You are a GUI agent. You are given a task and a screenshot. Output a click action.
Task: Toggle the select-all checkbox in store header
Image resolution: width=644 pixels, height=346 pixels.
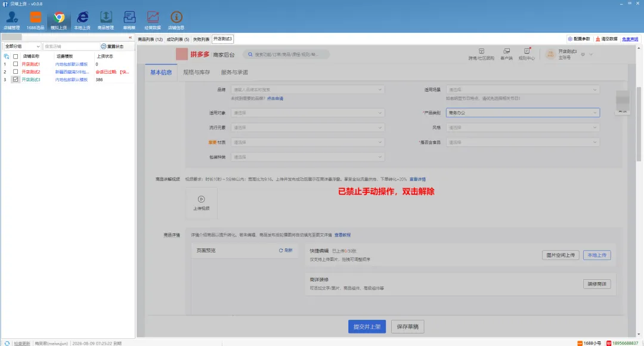(x=16, y=56)
